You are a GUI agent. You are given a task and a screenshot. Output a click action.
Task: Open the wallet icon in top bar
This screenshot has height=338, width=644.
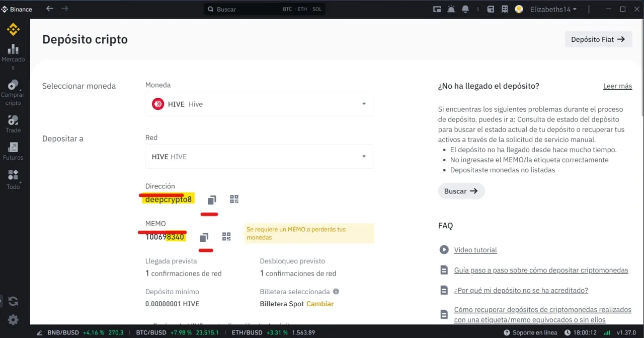(x=491, y=9)
